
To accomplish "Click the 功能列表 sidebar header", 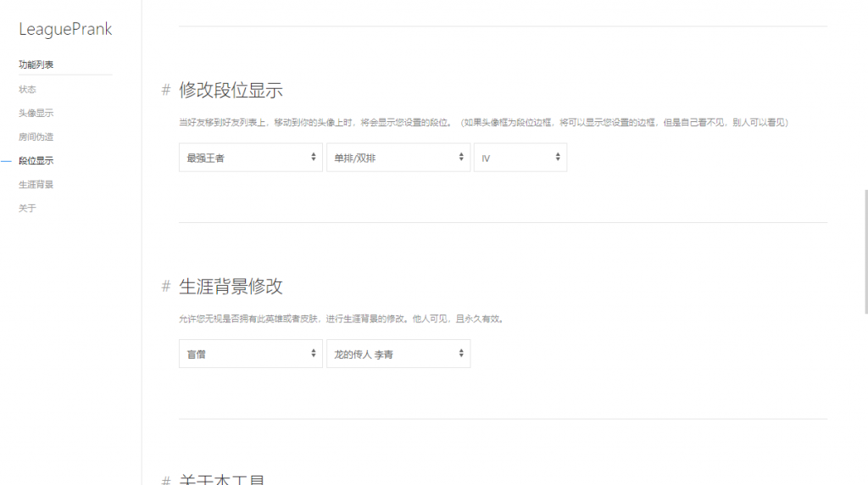I will (x=36, y=64).
